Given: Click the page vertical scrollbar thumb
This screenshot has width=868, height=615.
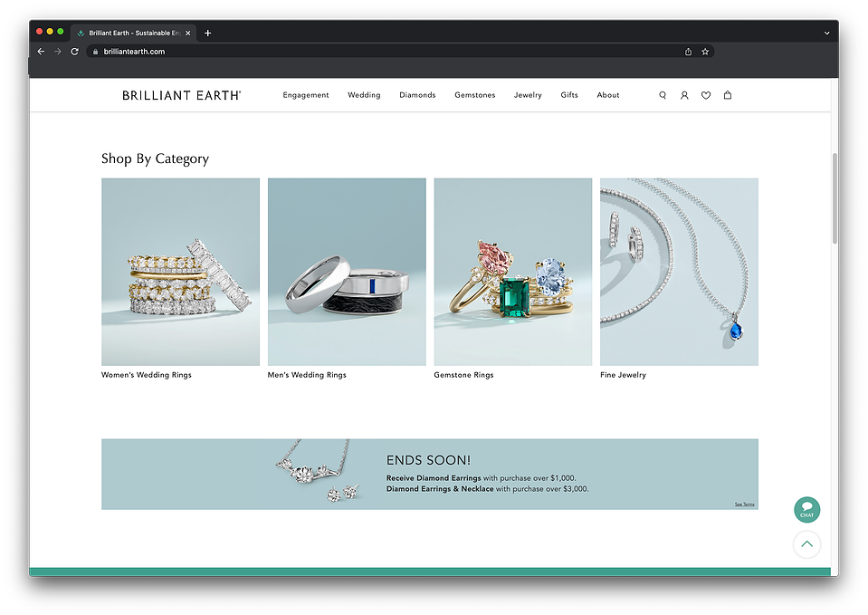Looking at the screenshot, I should pyautogui.click(x=835, y=198).
